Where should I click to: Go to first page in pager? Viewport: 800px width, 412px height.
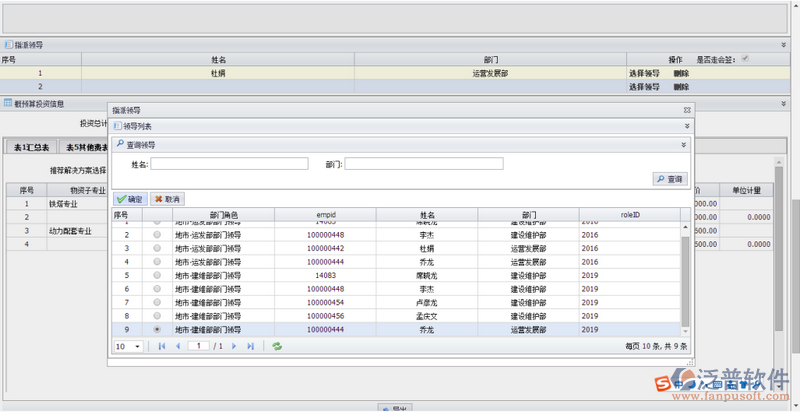coord(162,346)
